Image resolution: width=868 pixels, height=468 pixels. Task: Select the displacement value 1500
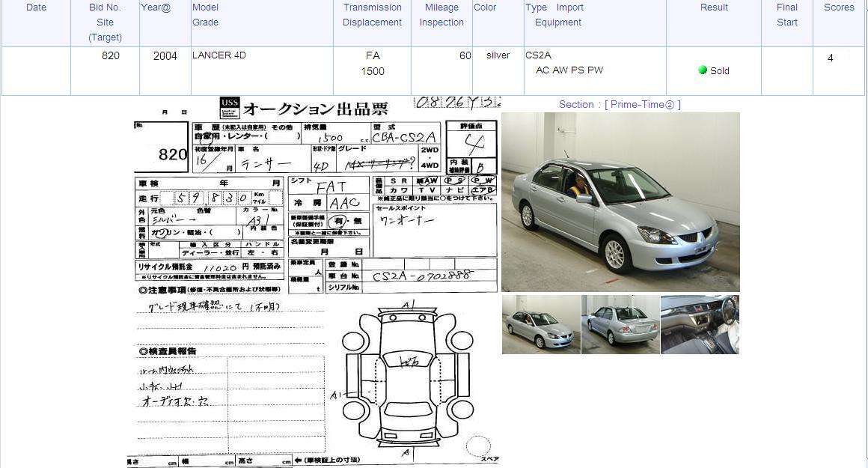(373, 71)
